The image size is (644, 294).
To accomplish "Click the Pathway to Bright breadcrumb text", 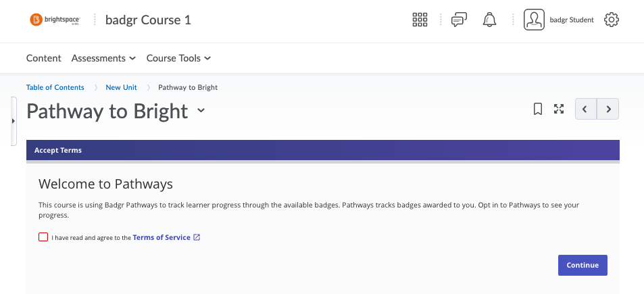I will (188, 87).
